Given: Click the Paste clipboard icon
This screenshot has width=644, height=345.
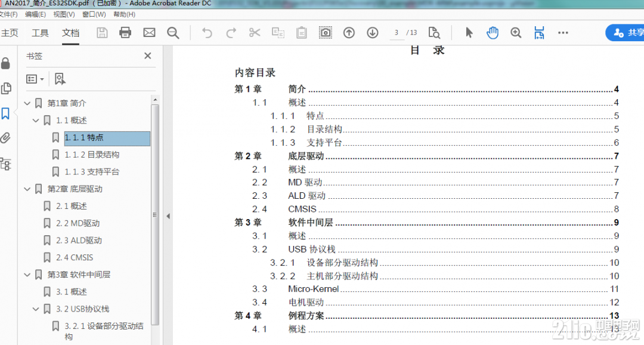Looking at the screenshot, I should [x=302, y=32].
